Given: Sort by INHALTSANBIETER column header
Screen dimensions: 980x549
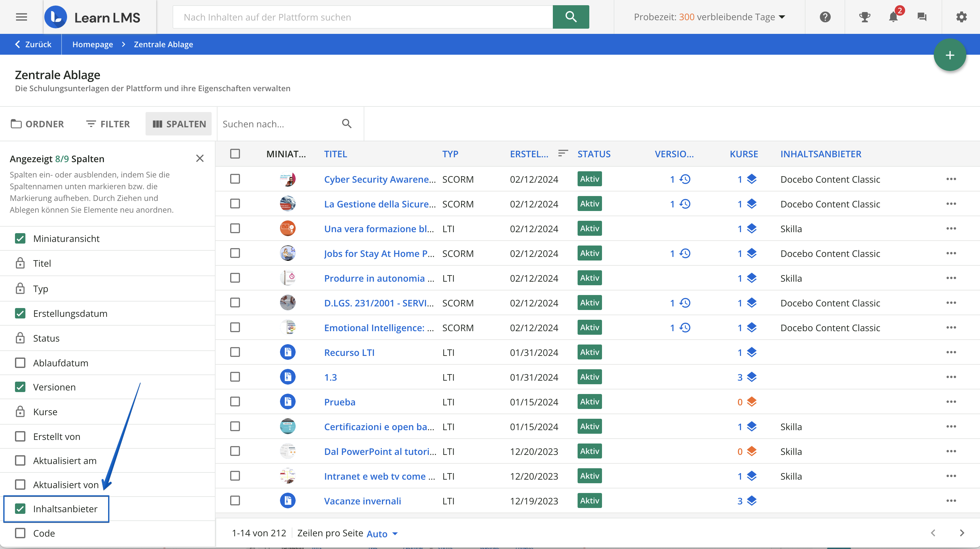Looking at the screenshot, I should [x=820, y=154].
